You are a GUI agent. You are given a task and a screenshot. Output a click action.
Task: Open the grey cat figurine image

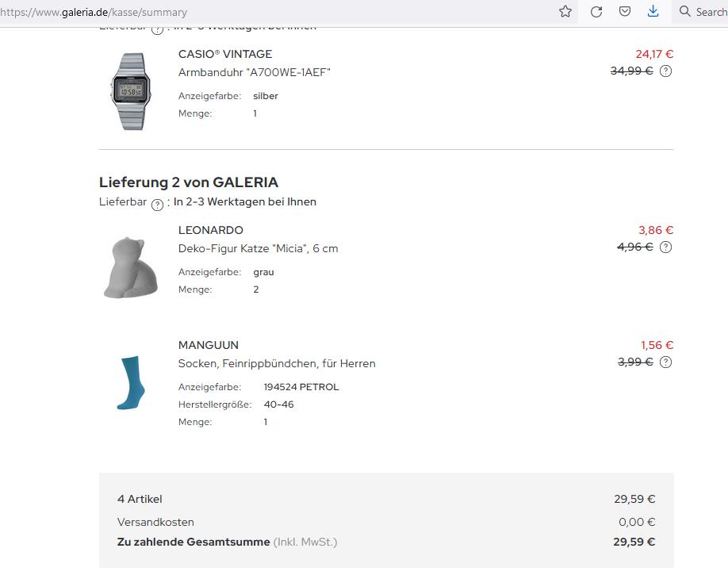tap(127, 266)
